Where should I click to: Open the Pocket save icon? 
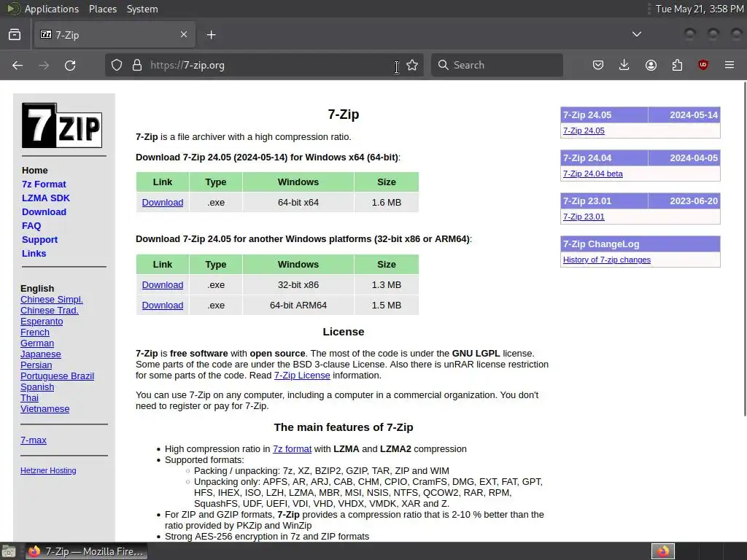[x=598, y=65]
